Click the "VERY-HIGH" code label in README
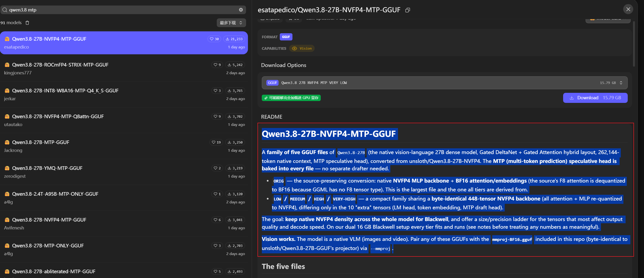This screenshot has width=644, height=278. click(x=344, y=199)
